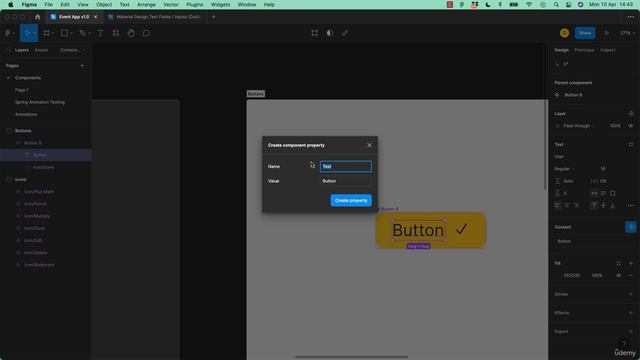Open more text options ellipsis
Image resolution: width=640 pixels, height=360 pixels.
pyautogui.click(x=631, y=205)
